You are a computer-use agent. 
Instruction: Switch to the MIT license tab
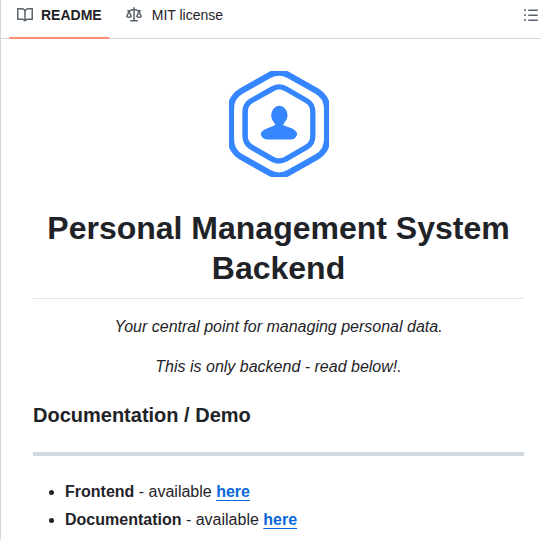174,16
